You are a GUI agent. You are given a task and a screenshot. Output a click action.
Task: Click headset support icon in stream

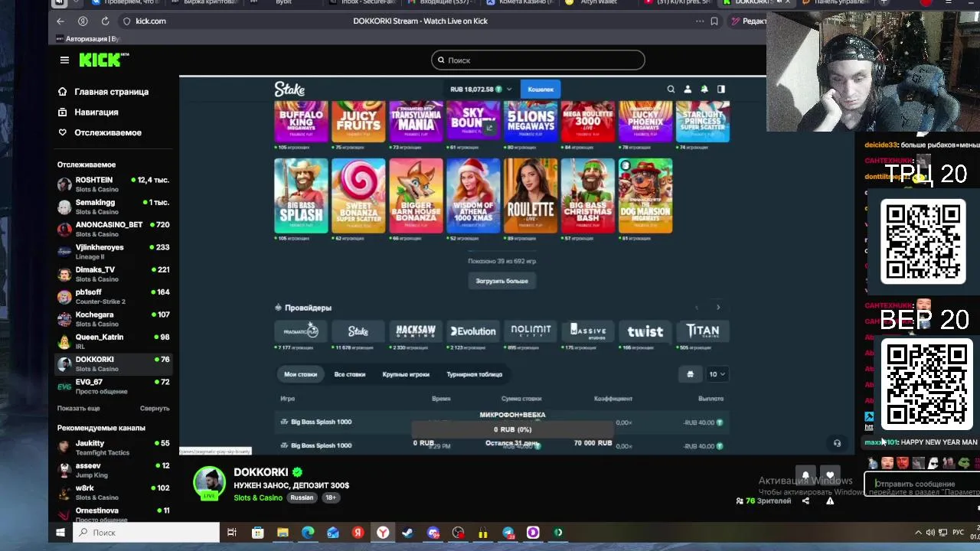tap(837, 443)
